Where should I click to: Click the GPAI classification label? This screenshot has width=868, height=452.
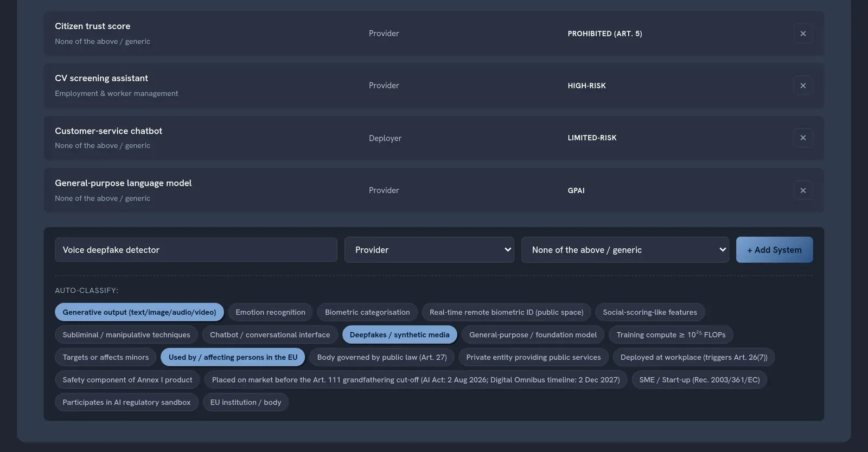click(576, 190)
